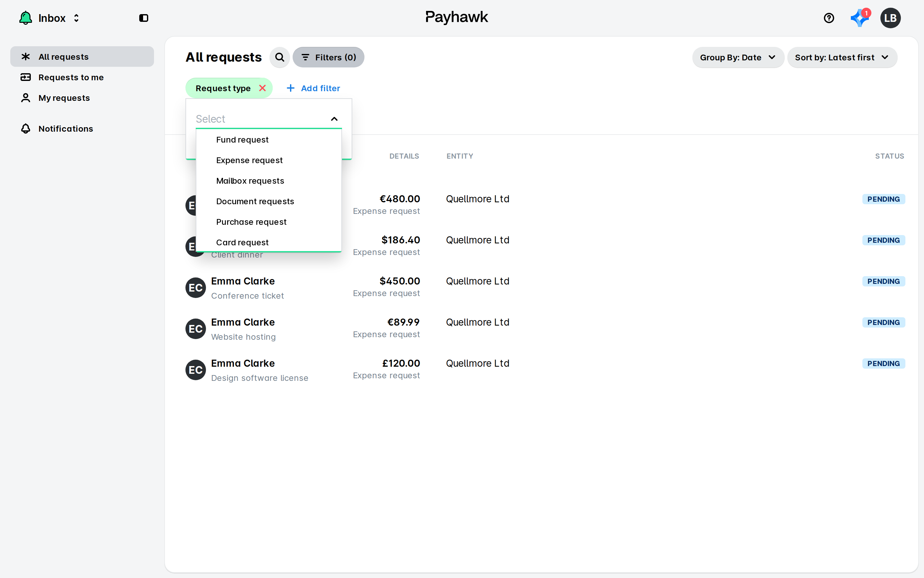Open My requests in sidebar
The width and height of the screenshot is (924, 578).
pyautogui.click(x=82, y=98)
